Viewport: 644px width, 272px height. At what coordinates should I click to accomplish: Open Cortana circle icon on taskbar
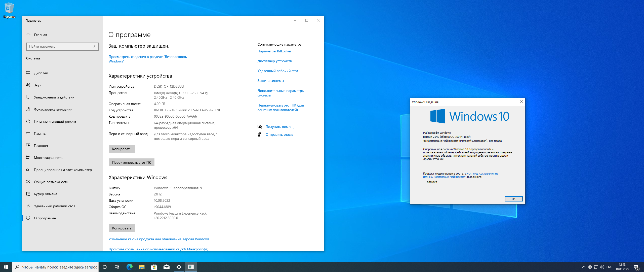click(105, 267)
